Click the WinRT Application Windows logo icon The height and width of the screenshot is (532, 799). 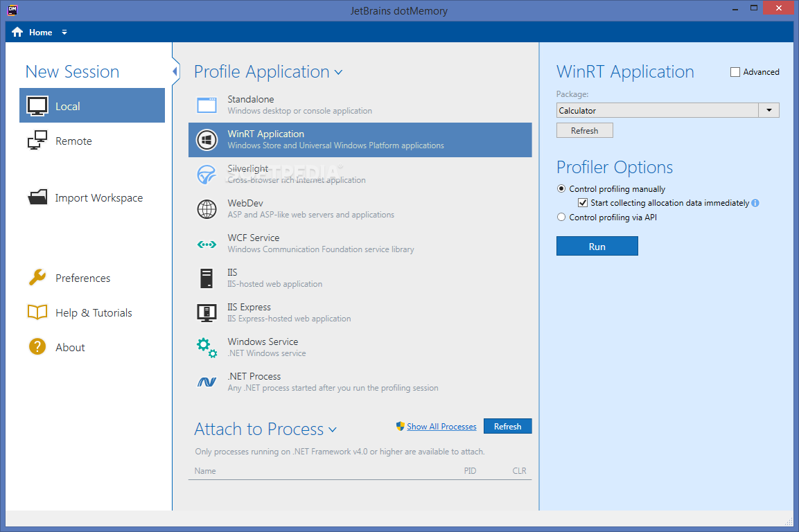tap(207, 140)
